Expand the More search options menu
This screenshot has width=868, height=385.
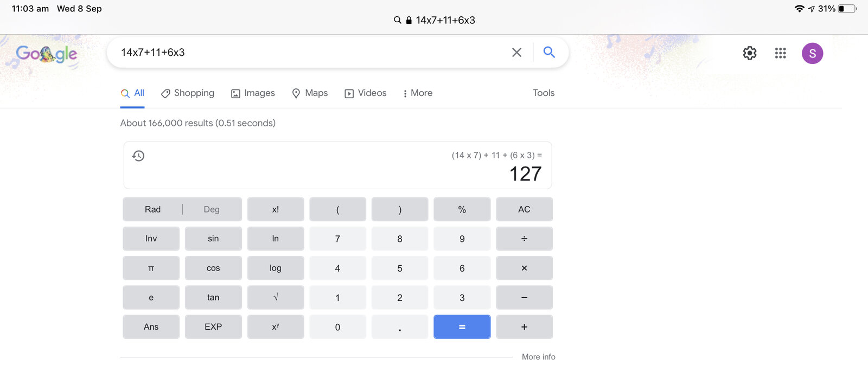click(417, 93)
